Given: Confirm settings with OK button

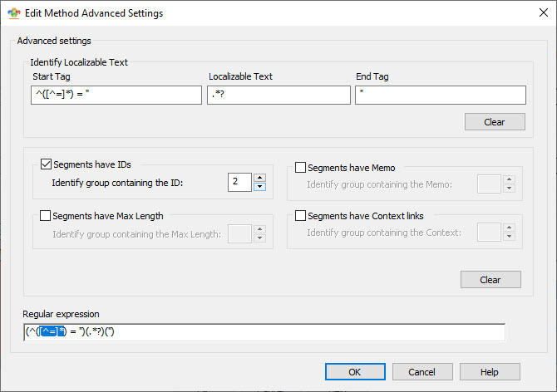Looking at the screenshot, I should point(355,372).
